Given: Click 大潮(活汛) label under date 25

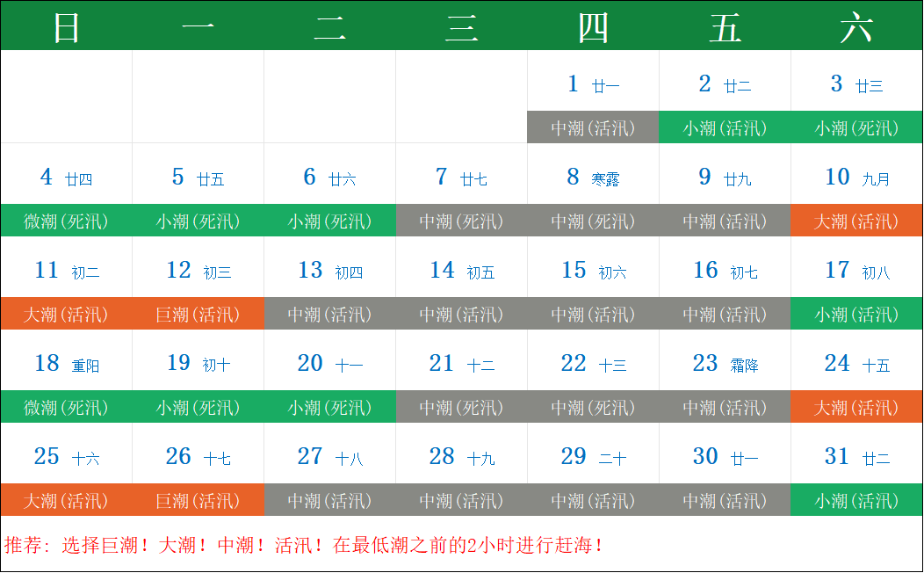Looking at the screenshot, I should coord(66,500).
